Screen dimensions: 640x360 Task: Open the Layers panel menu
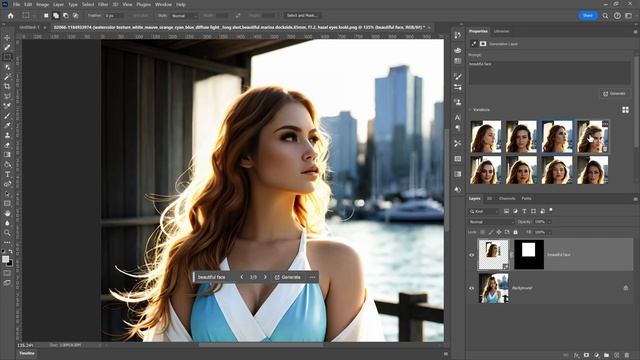635,199
